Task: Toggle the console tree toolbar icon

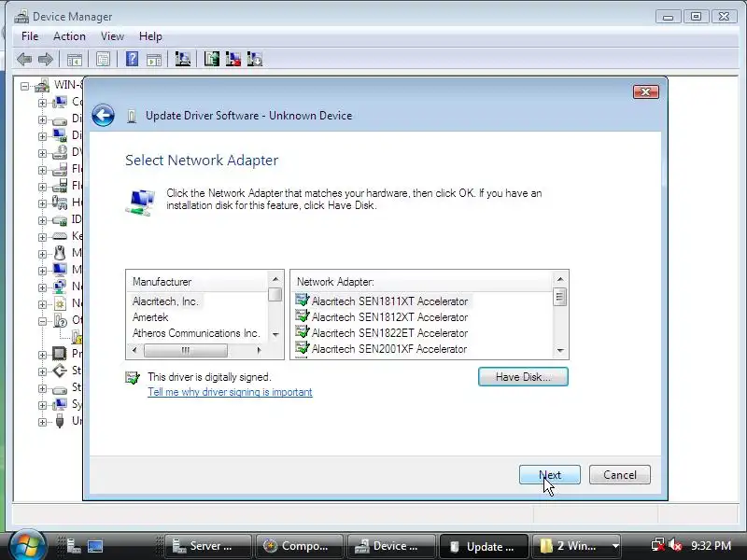Action: tap(75, 60)
